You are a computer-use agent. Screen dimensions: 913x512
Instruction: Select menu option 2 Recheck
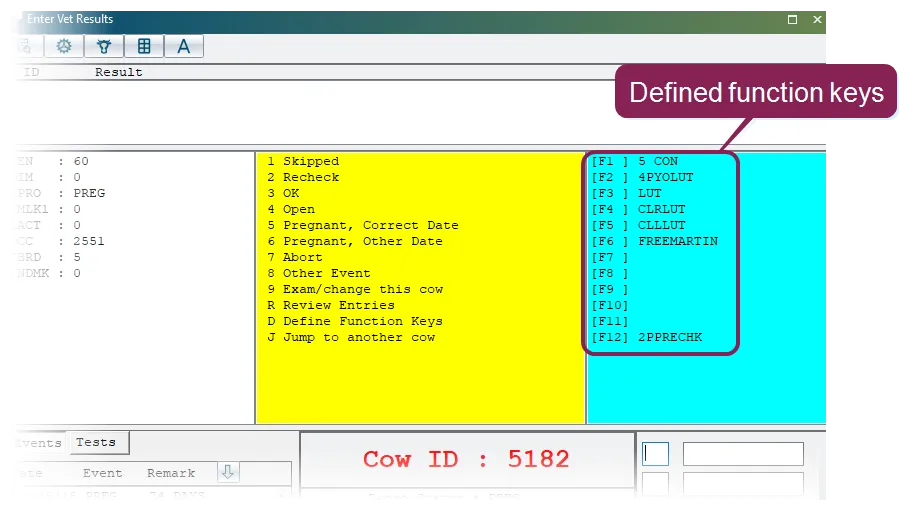[x=303, y=177]
